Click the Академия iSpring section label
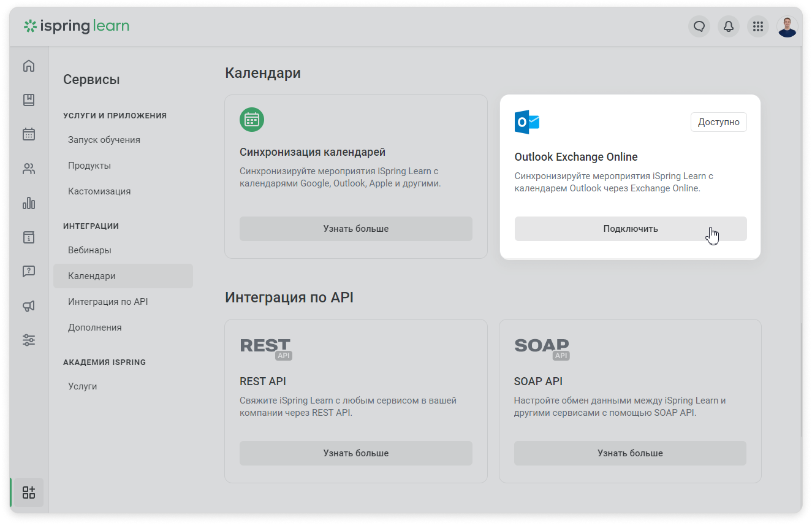 (104, 362)
